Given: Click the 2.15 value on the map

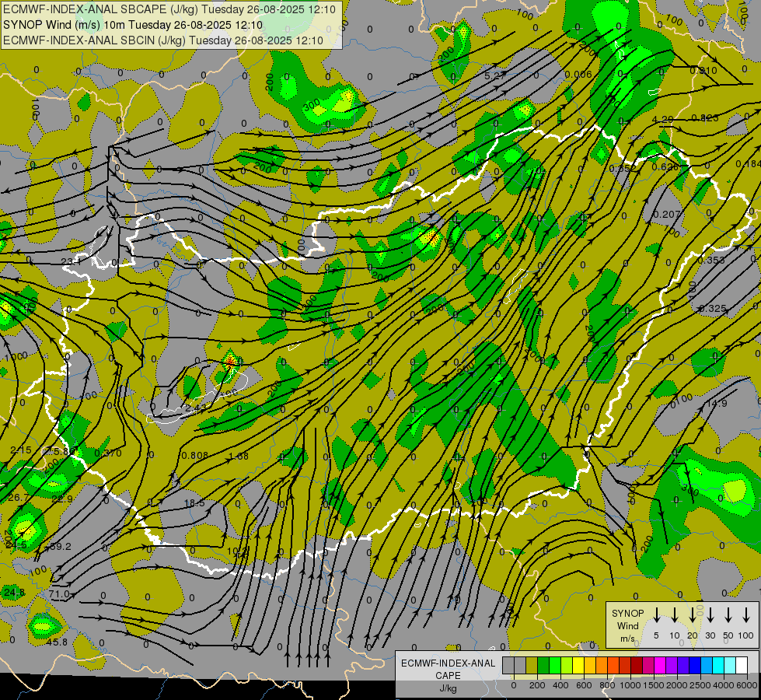Looking at the screenshot, I should 21,450.
